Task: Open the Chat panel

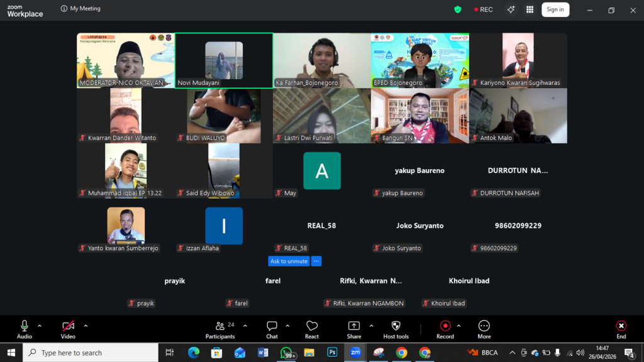Action: point(272,329)
